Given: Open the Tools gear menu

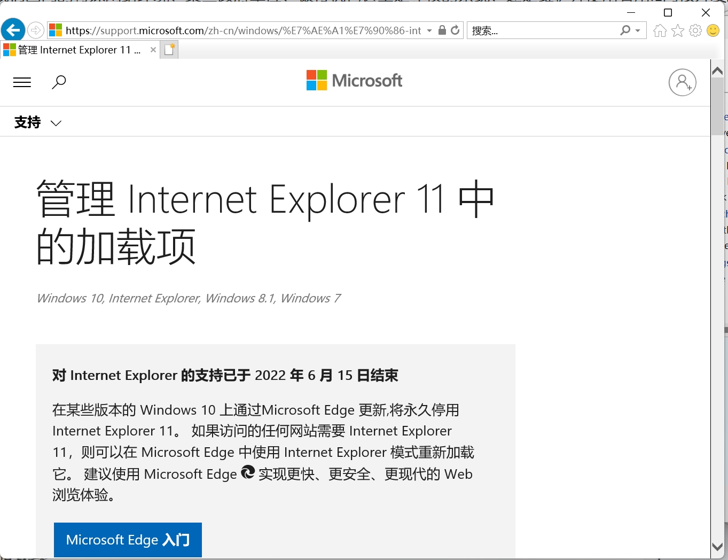Looking at the screenshot, I should (x=695, y=30).
